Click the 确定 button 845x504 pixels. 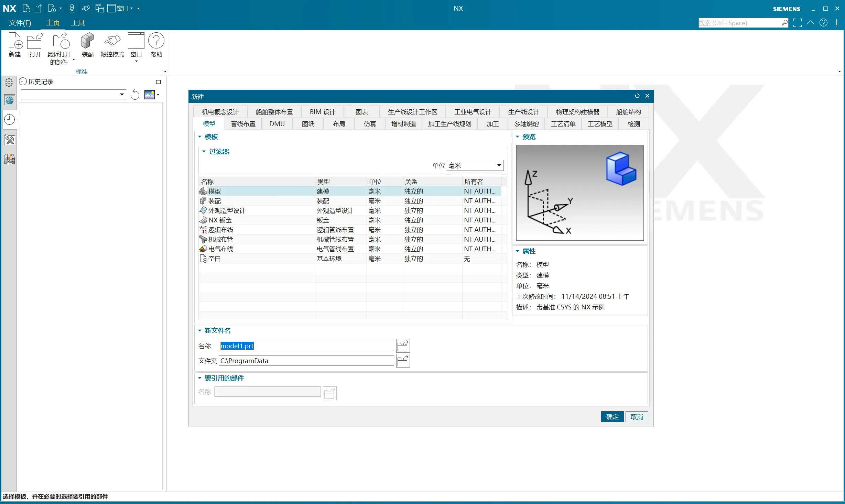pos(612,417)
